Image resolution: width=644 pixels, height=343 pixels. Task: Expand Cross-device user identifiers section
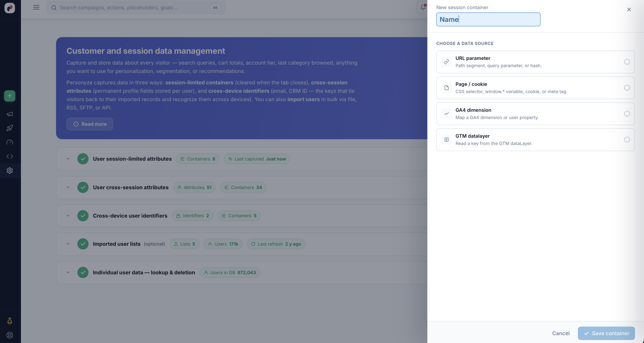point(68,216)
